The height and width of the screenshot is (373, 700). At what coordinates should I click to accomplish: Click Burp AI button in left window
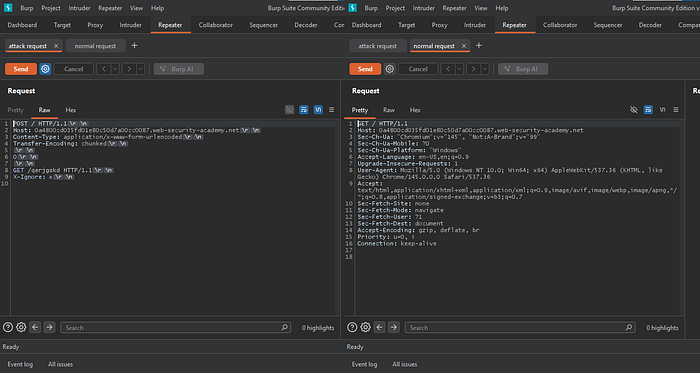(179, 69)
